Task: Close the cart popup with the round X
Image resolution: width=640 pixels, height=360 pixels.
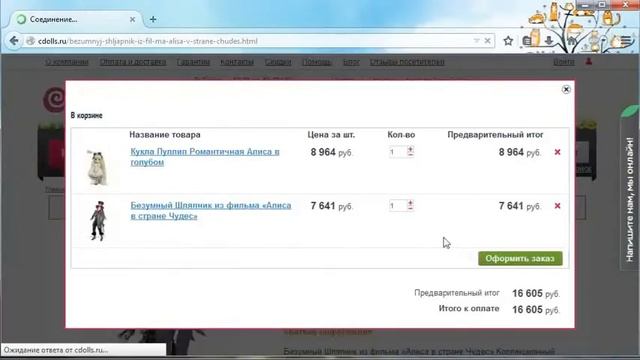Action: [x=566, y=89]
